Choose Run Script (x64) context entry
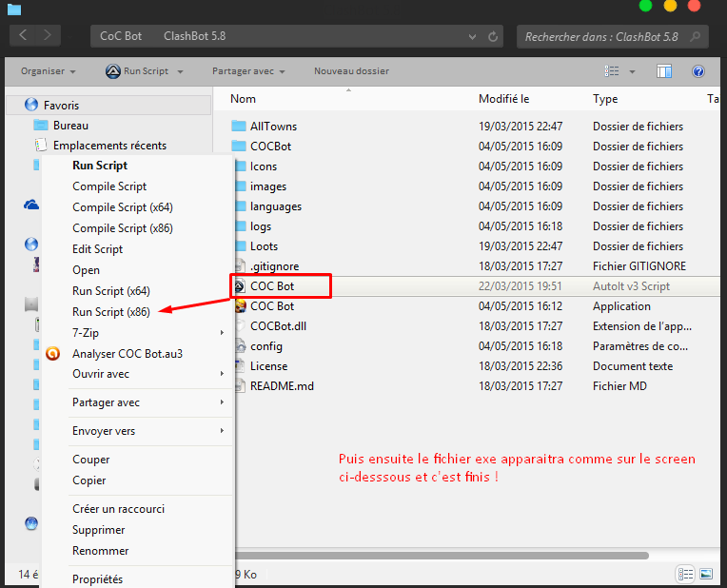The width and height of the screenshot is (727, 588). [x=111, y=291]
